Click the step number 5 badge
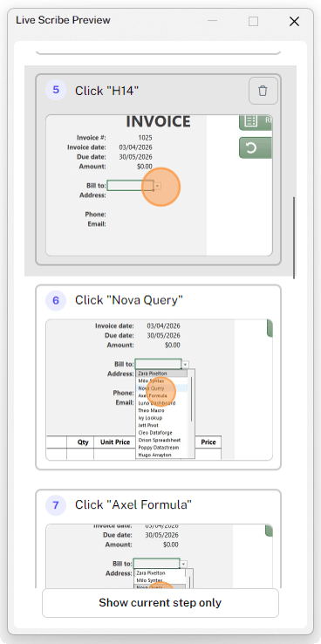Image resolution: width=321 pixels, height=644 pixels. (x=56, y=90)
